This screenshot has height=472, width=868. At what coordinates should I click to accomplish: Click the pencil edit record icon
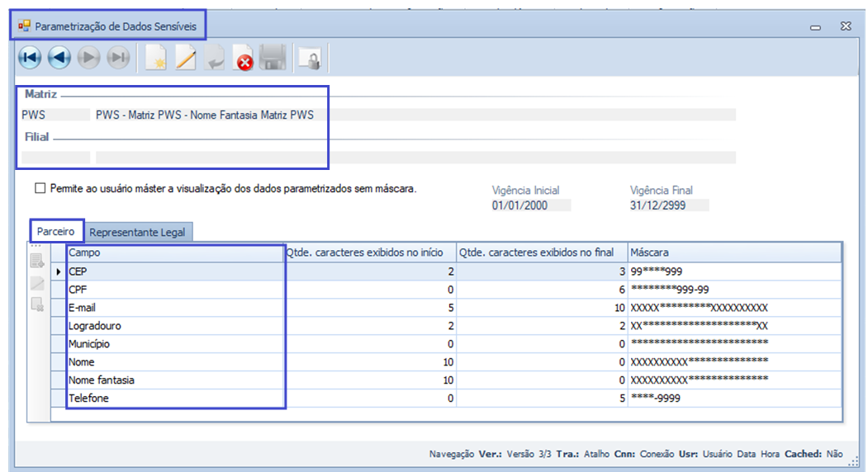pos(185,59)
